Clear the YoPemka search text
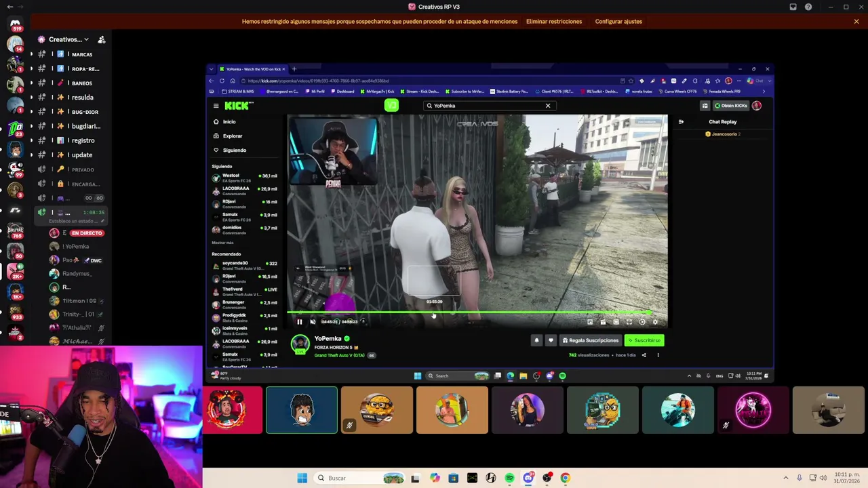The height and width of the screenshot is (488, 868). 548,106
